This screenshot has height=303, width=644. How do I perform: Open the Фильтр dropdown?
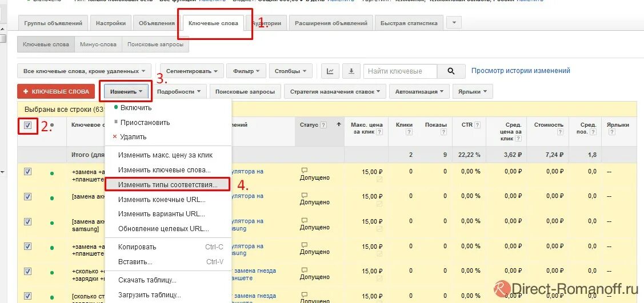(246, 71)
